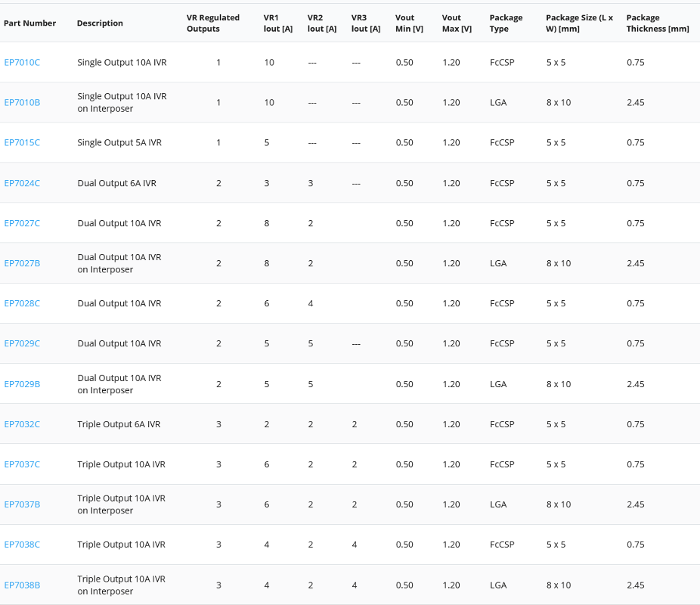
Task: Open the EP7027B part link
Action: (22, 263)
